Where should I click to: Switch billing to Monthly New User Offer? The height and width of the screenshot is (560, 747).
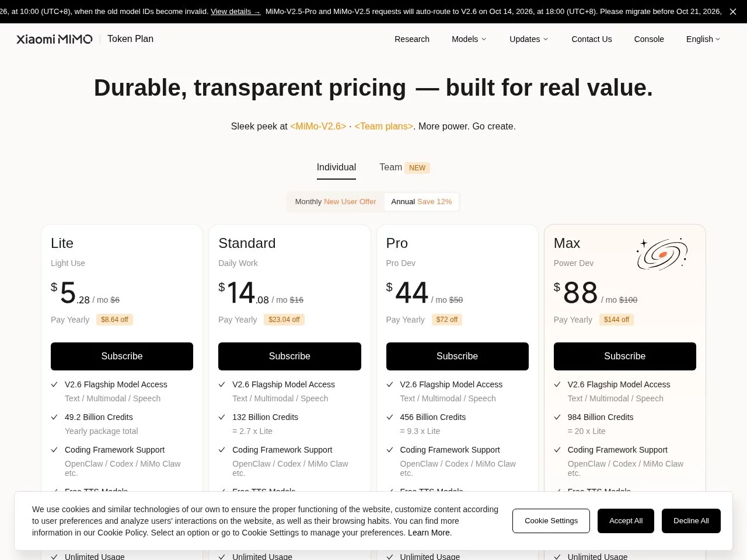point(336,202)
